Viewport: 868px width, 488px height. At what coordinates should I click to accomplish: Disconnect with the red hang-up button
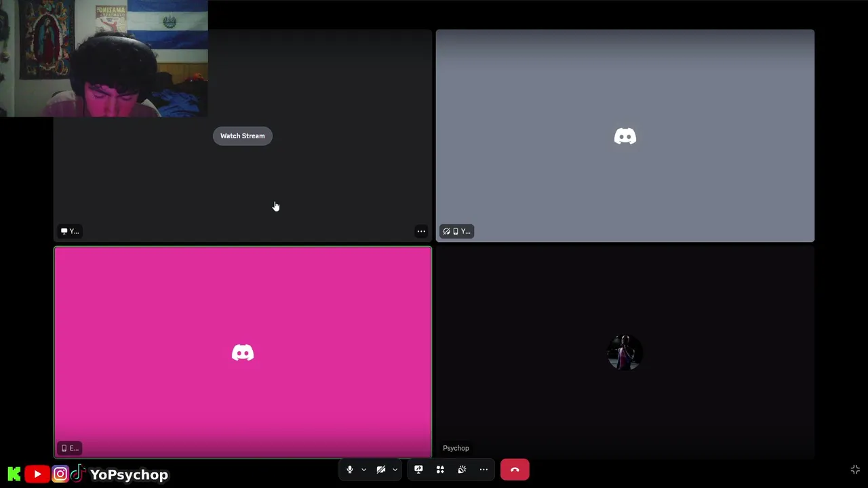point(515,470)
